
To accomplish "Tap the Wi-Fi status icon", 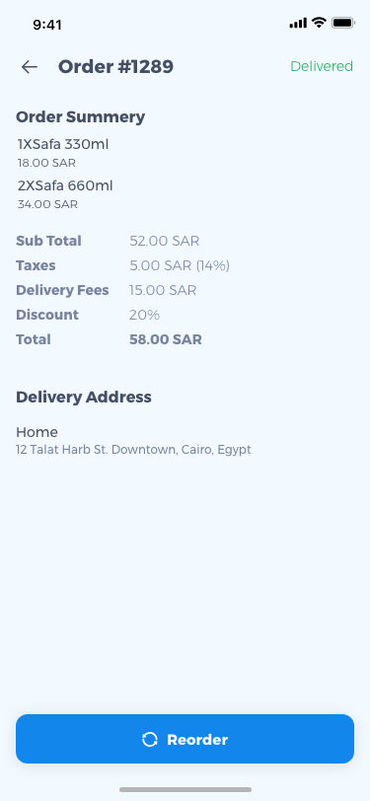I will [x=319, y=23].
